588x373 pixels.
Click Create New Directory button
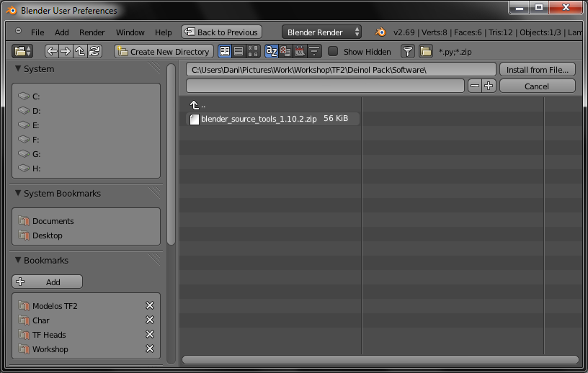coord(164,51)
